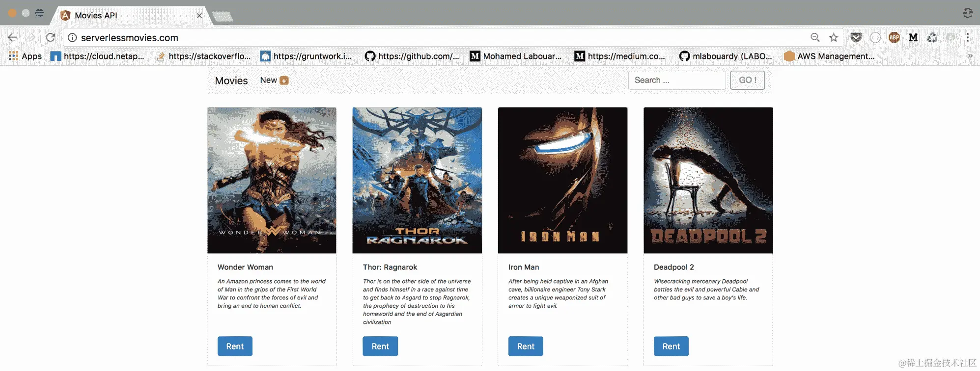Click the Iron Man poster
Viewport: 980px width, 371px height.
point(562,180)
